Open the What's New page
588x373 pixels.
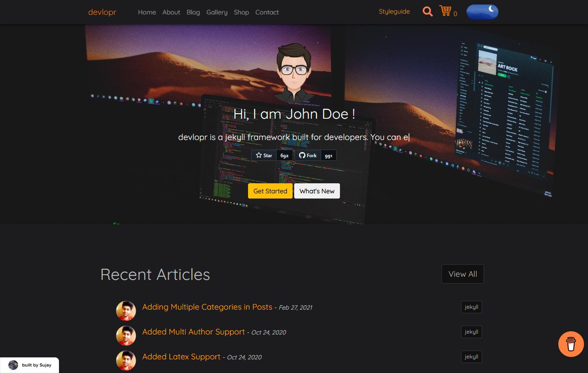(317, 191)
